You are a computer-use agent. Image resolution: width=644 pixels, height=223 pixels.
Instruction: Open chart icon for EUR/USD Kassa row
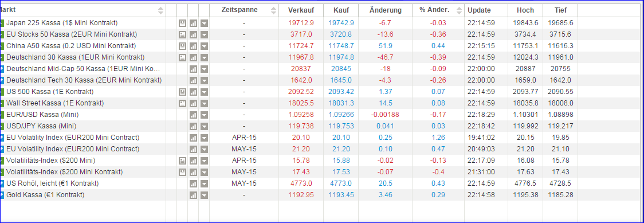click(194, 115)
